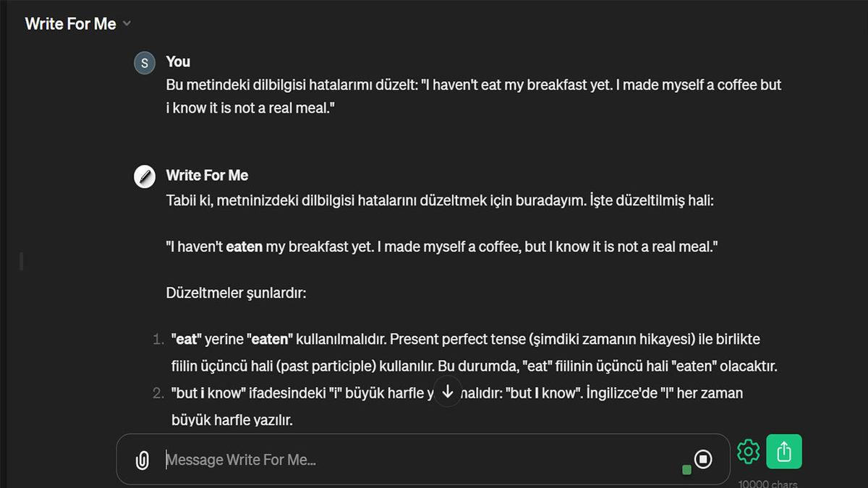Click the first numbered correction about "eat"
Image resolution: width=868 pixels, height=488 pixels.
(x=474, y=353)
